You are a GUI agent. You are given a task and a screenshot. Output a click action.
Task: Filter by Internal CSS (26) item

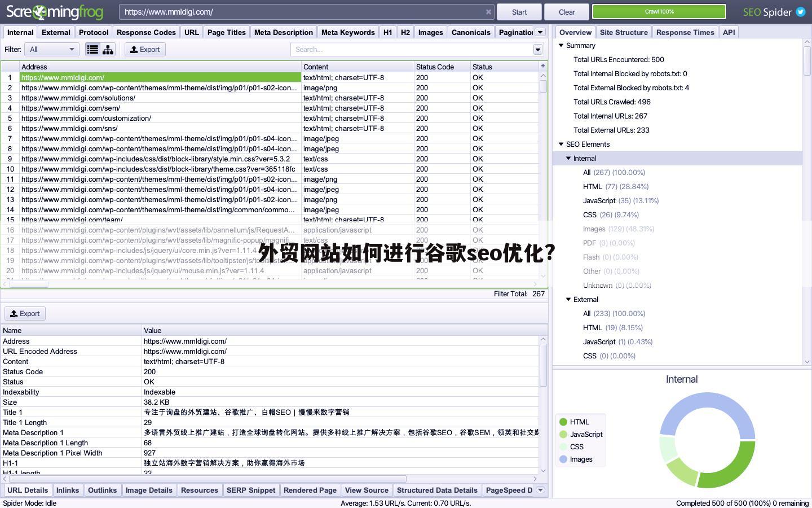(611, 214)
